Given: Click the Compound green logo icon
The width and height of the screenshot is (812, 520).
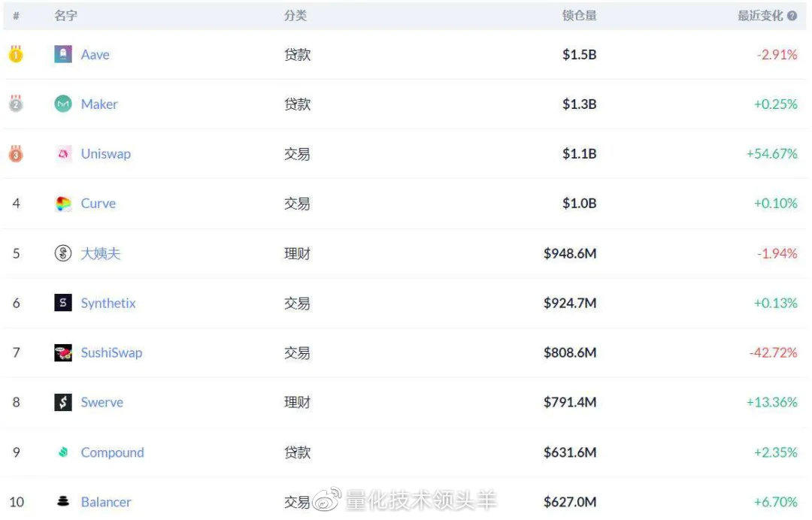Looking at the screenshot, I should click(63, 452).
